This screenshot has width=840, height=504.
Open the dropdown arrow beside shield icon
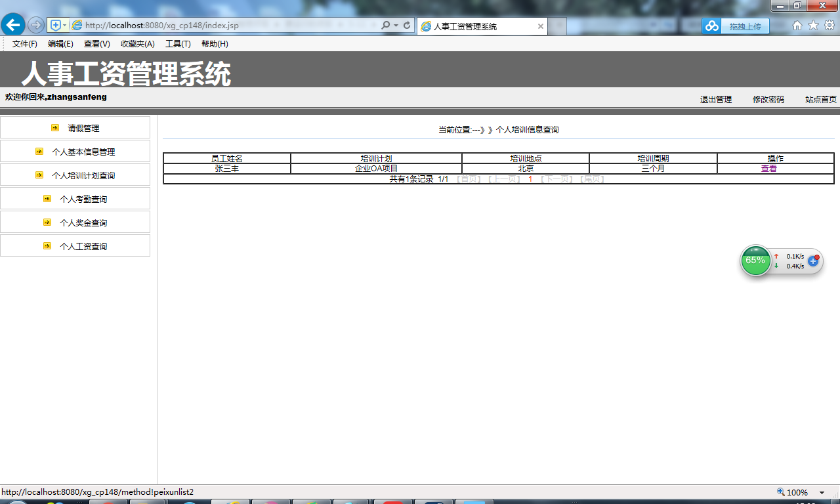[64, 25]
